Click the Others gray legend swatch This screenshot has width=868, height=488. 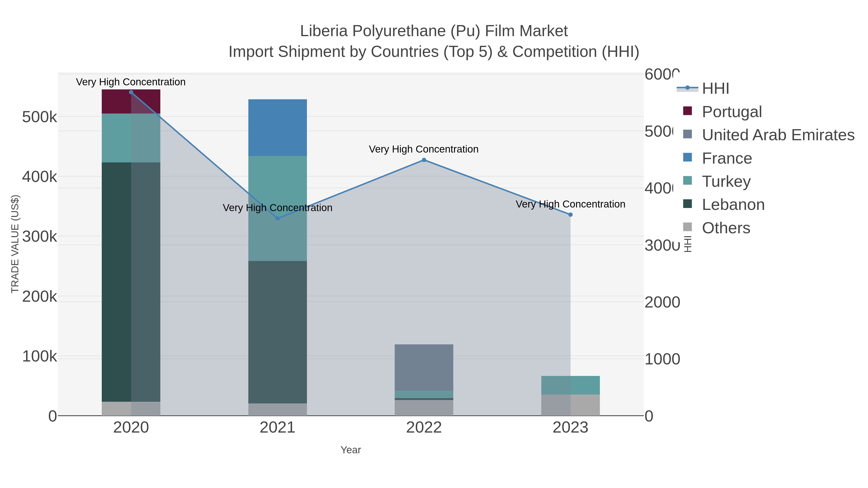click(687, 227)
